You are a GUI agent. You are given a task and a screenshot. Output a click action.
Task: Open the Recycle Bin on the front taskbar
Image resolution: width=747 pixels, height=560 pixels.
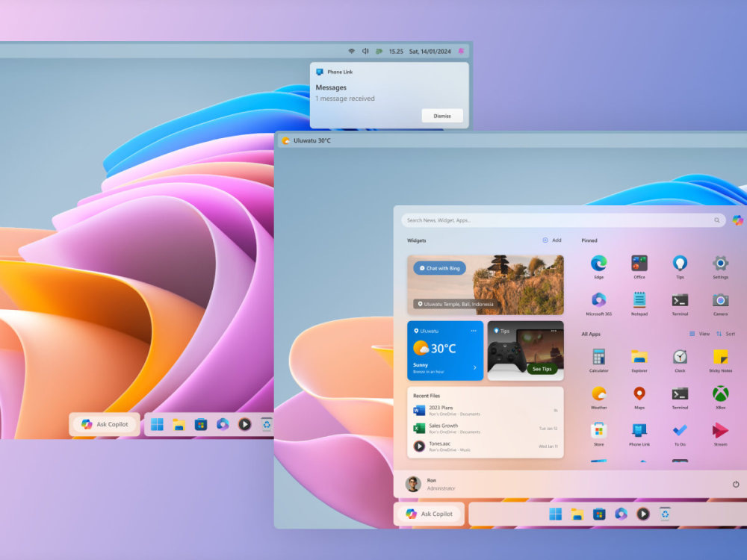click(665, 514)
